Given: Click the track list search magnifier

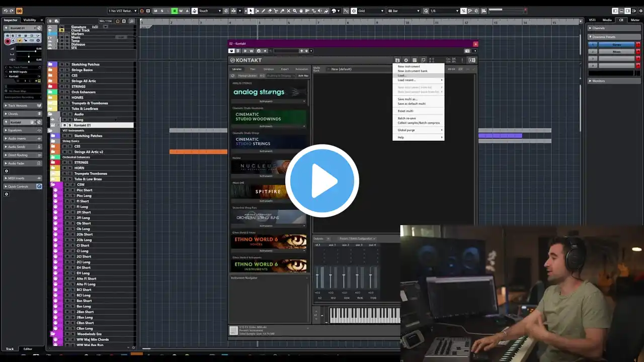Looking at the screenshot, I should tap(131, 21).
